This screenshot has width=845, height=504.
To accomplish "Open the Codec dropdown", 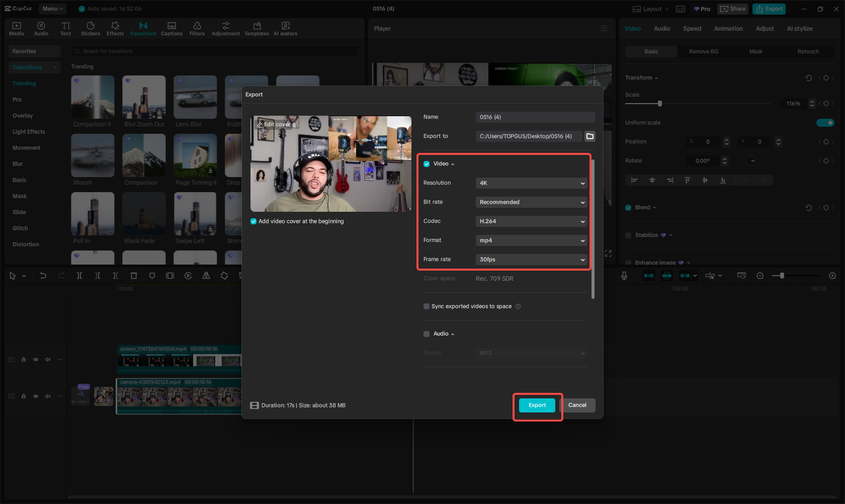I will [531, 221].
